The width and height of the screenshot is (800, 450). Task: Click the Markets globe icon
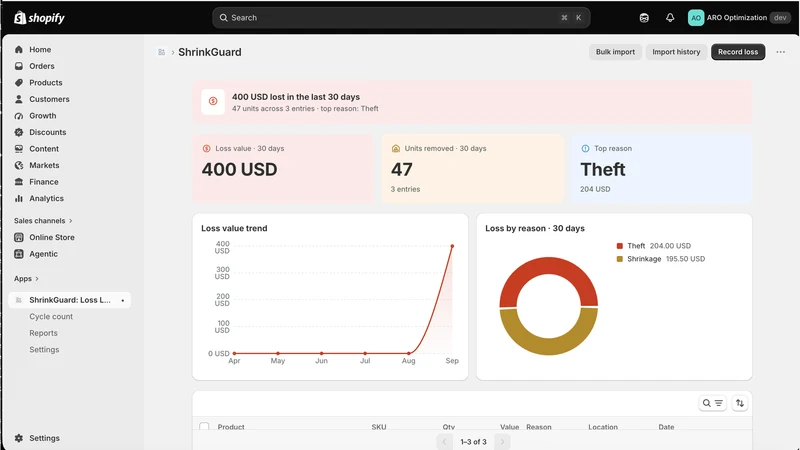pos(19,165)
